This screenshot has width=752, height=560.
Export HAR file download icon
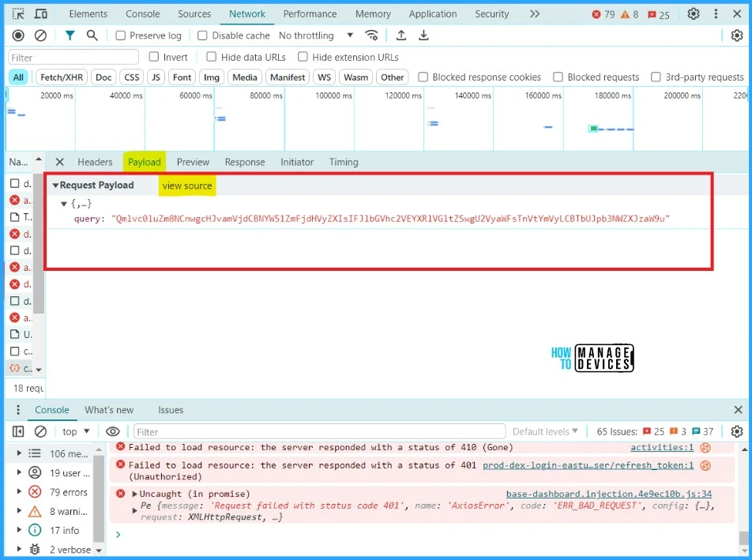(x=423, y=35)
